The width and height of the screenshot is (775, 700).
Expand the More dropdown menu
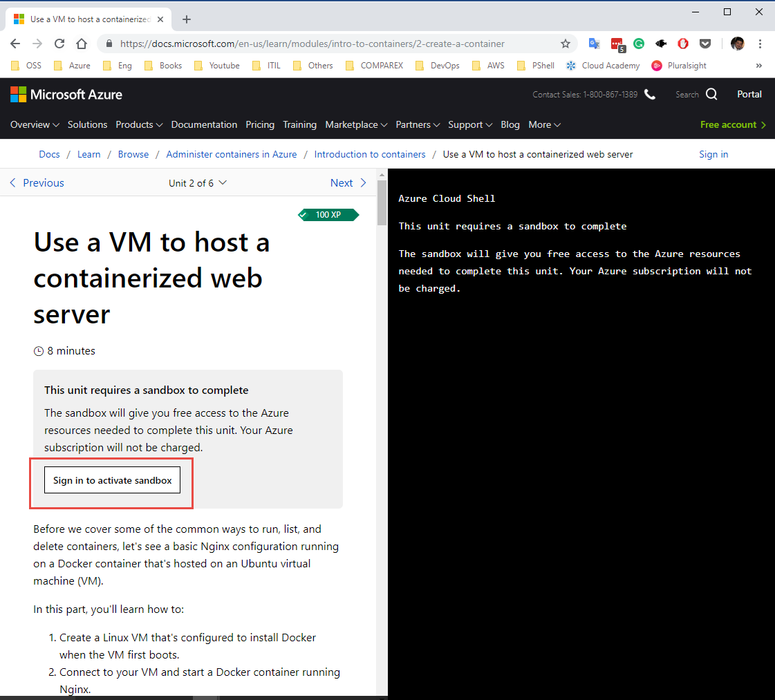click(544, 124)
